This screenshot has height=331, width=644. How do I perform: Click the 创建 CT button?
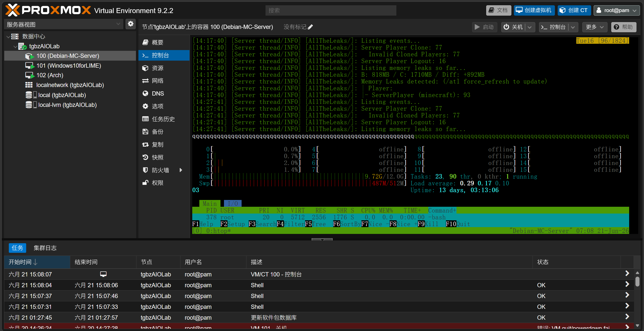tap(574, 10)
